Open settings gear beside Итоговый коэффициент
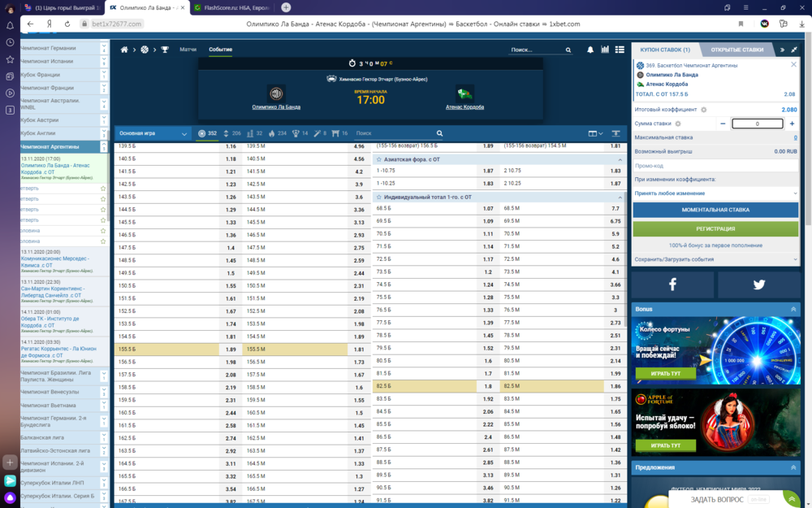Screen dimensions: 812x508 [x=704, y=110]
